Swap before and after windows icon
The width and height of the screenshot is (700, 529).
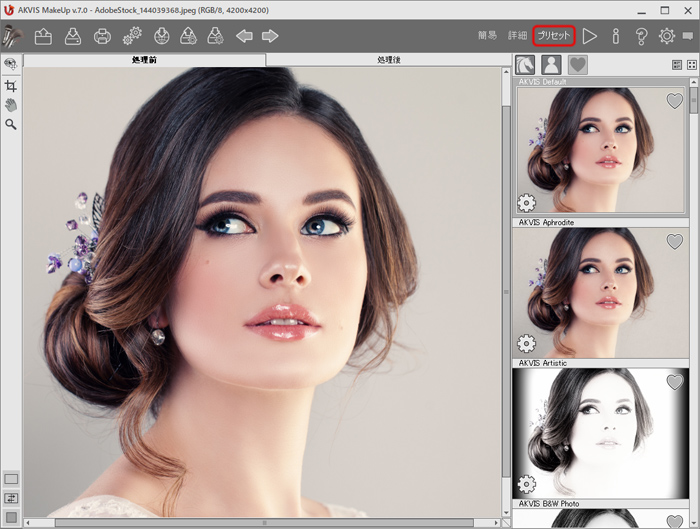[11, 498]
